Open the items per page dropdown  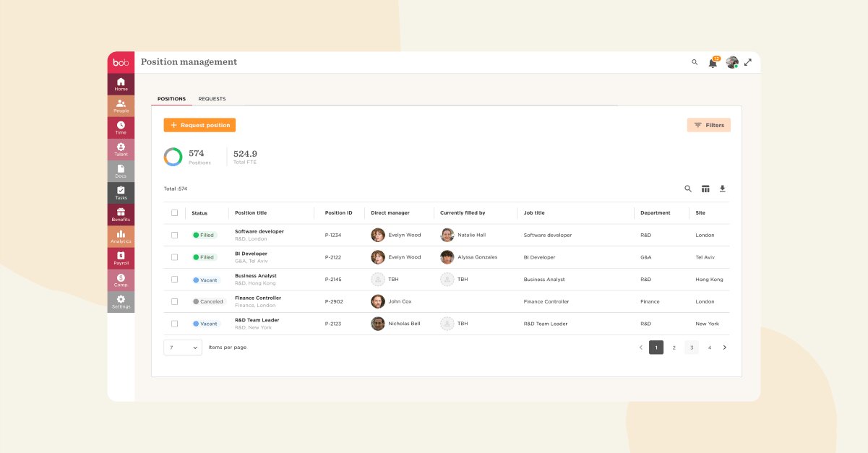click(183, 348)
